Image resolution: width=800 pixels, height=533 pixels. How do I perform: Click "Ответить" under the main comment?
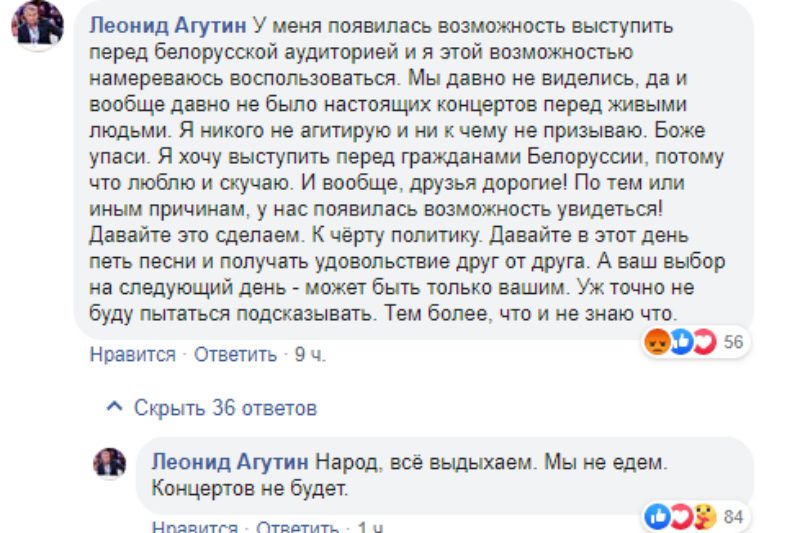(x=235, y=355)
